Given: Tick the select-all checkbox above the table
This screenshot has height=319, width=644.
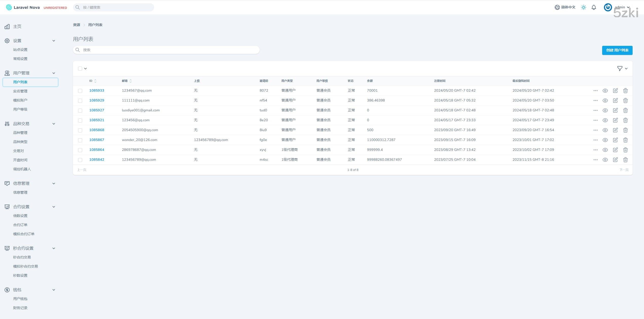Looking at the screenshot, I should point(80,69).
